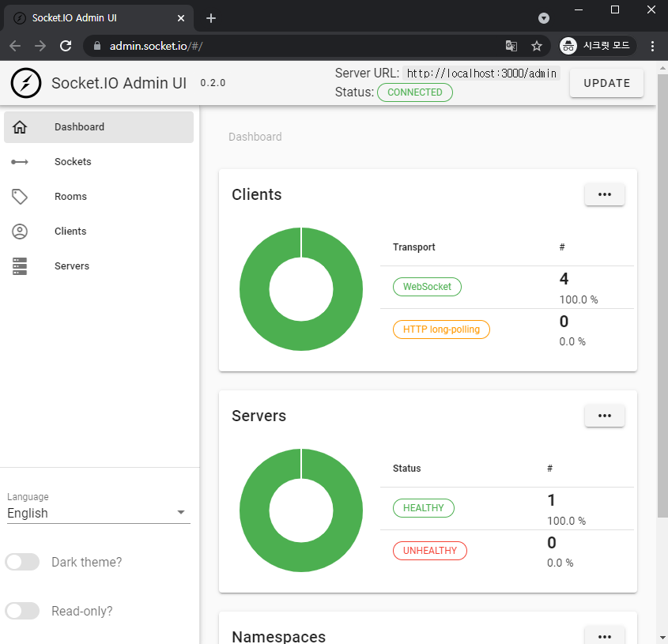Open the Clients card options menu

point(605,194)
